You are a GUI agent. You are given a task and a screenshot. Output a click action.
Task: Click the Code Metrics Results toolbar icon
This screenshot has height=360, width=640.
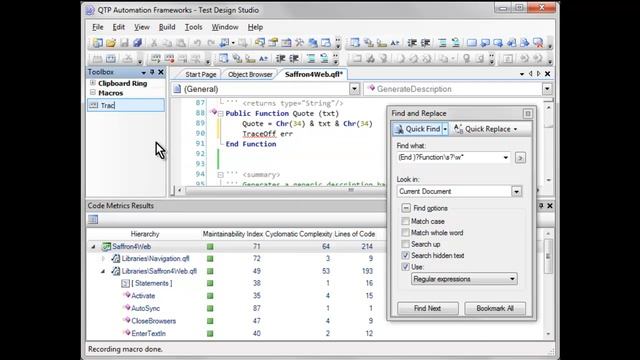coord(93,220)
